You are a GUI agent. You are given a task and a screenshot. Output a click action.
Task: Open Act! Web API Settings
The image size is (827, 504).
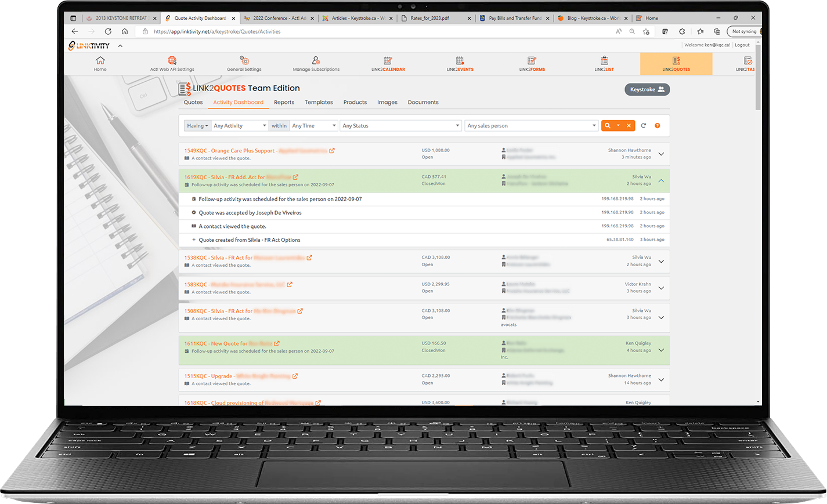click(172, 64)
